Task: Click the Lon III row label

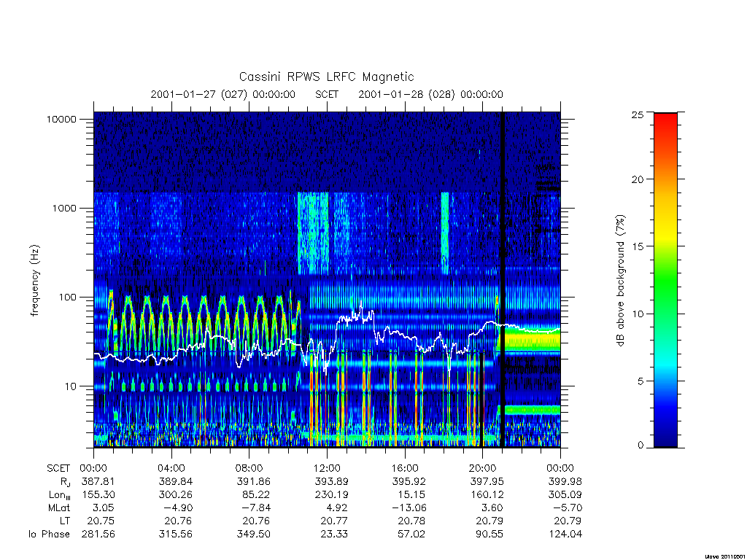Action: [x=60, y=495]
